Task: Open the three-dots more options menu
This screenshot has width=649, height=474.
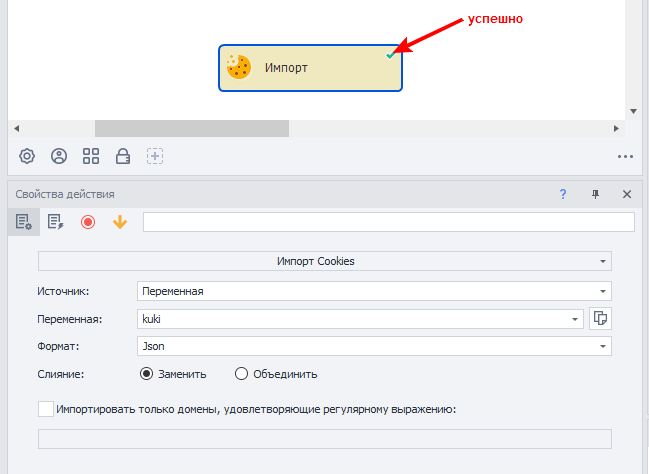Action: click(625, 156)
